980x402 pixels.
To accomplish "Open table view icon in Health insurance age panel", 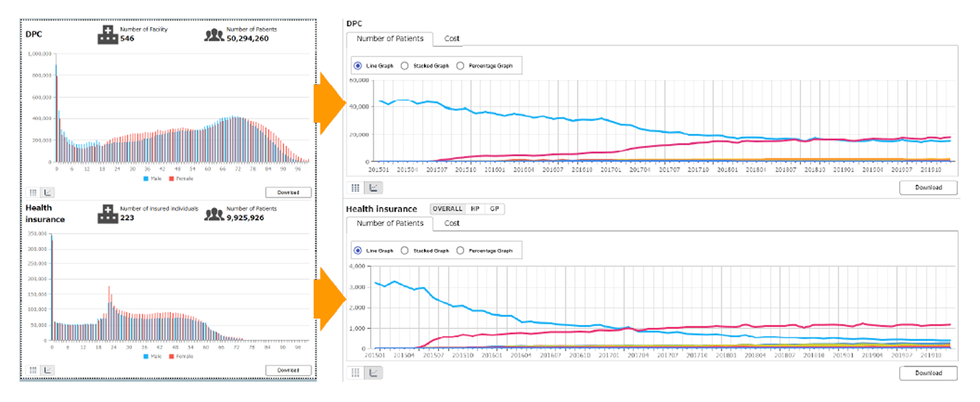I will pos(33,370).
